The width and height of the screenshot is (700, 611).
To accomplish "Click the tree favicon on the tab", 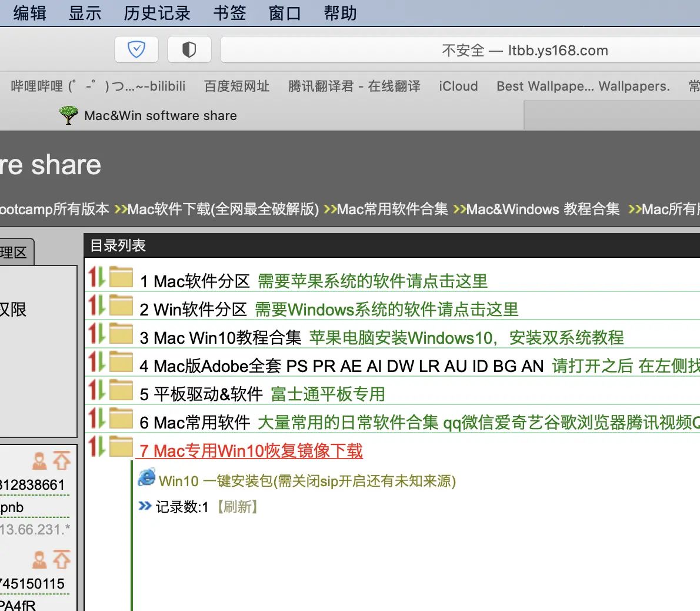I will coord(69,115).
